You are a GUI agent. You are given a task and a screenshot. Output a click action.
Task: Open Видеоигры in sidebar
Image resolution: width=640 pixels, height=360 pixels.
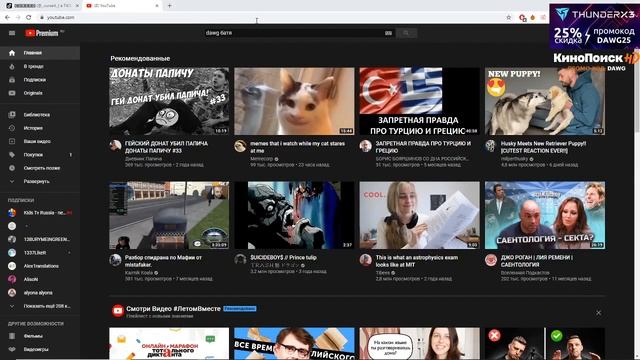click(x=40, y=349)
